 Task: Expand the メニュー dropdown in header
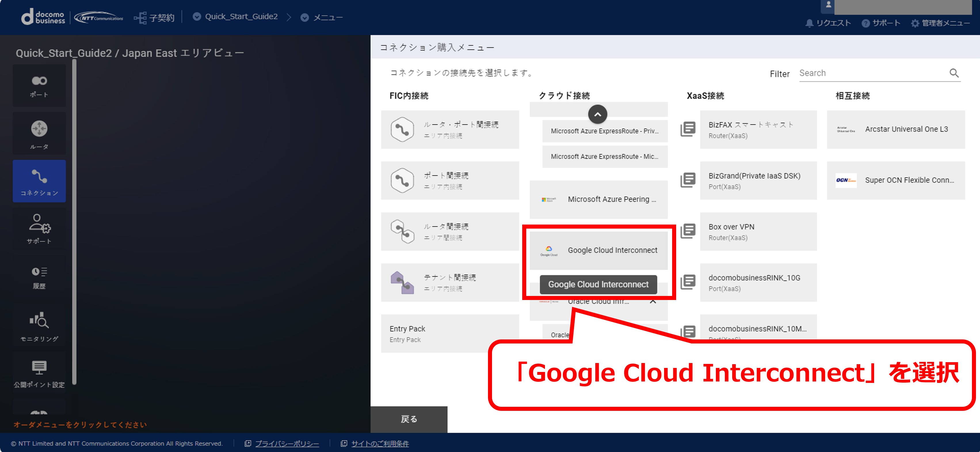[x=321, y=18]
